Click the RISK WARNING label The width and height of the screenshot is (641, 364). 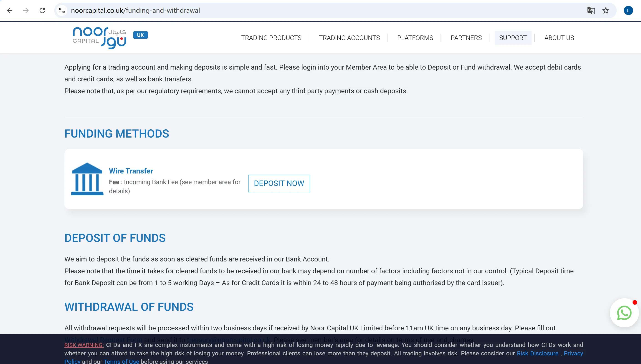point(84,345)
